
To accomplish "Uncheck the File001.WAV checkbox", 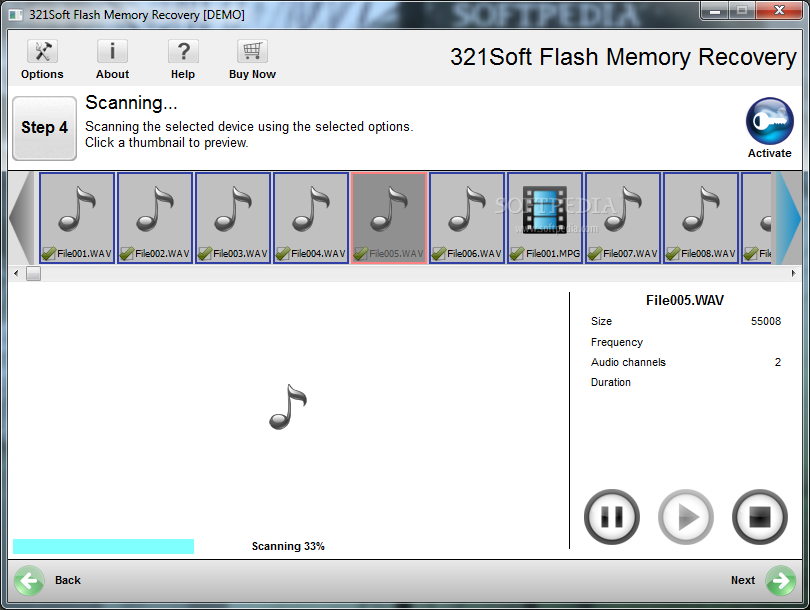I will 49,254.
